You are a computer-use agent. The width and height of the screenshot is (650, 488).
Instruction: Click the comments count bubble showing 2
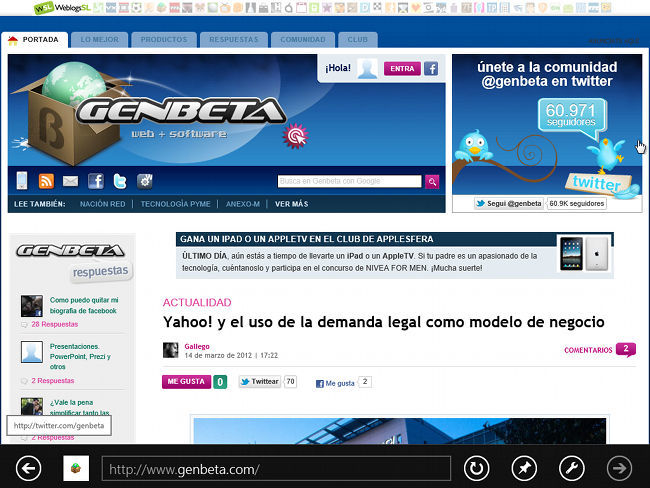click(x=626, y=350)
